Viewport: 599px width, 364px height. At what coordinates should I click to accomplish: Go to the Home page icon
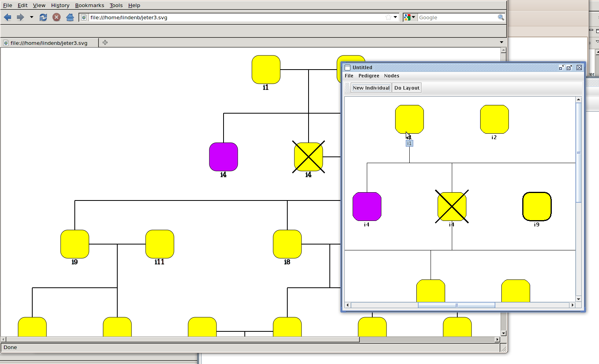pyautogui.click(x=70, y=17)
